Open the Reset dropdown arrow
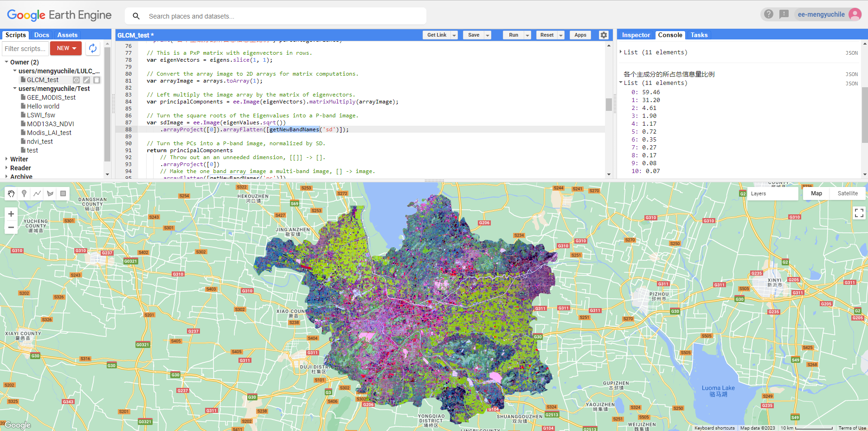Image resolution: width=868 pixels, height=431 pixels. pyautogui.click(x=561, y=35)
